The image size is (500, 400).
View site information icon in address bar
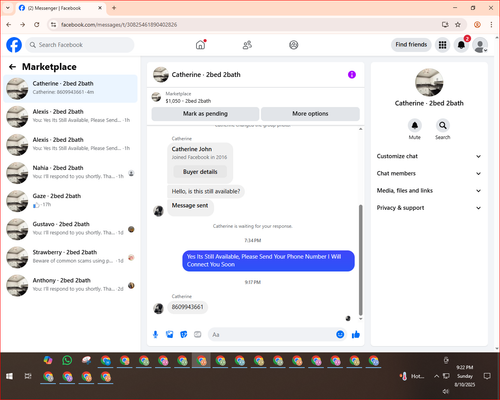coord(53,25)
